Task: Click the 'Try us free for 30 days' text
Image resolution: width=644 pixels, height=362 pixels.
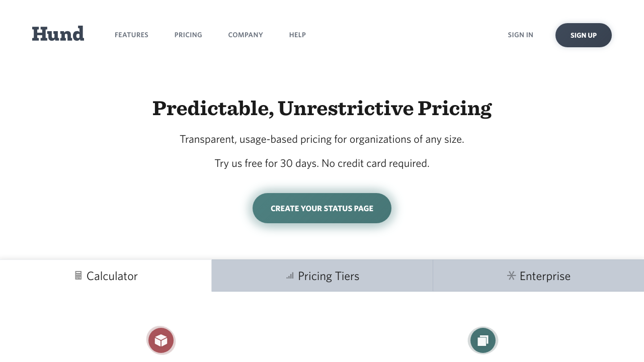Action: pyautogui.click(x=267, y=163)
